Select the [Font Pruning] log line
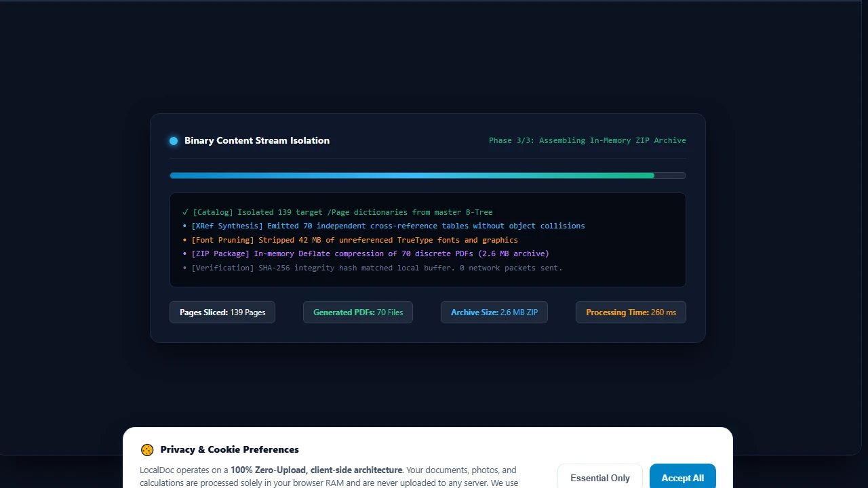 pos(350,240)
